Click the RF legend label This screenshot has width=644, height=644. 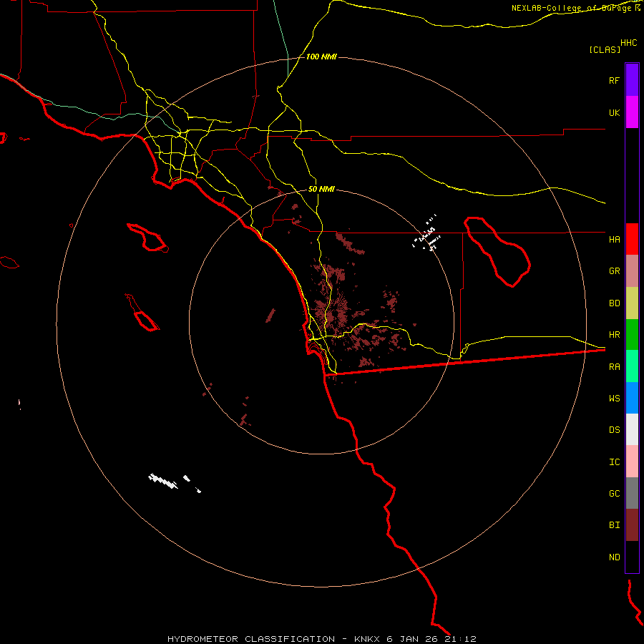614,80
